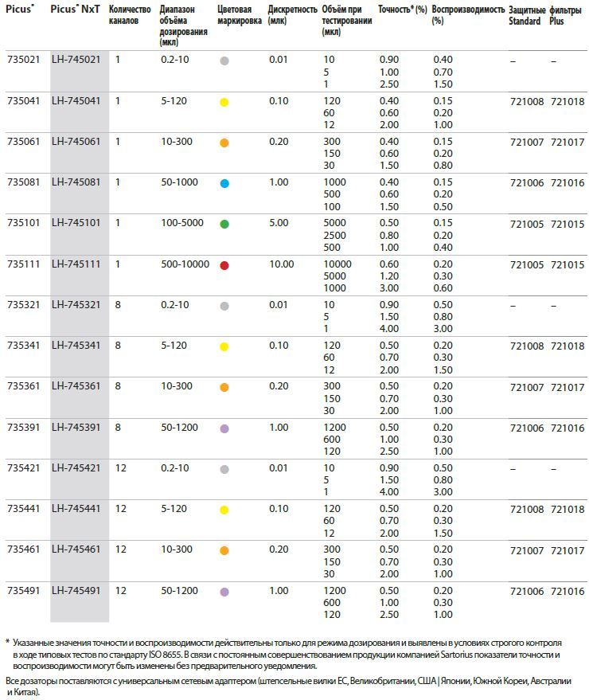The image size is (589, 700).
Task: Click the purple color dot for 735491
Action: pos(224,592)
